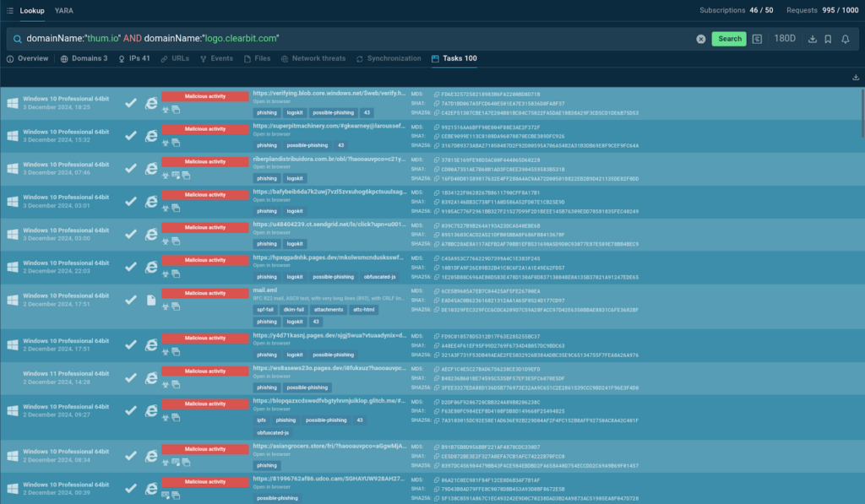
Task: Clear the search query with X icon
Action: point(700,39)
